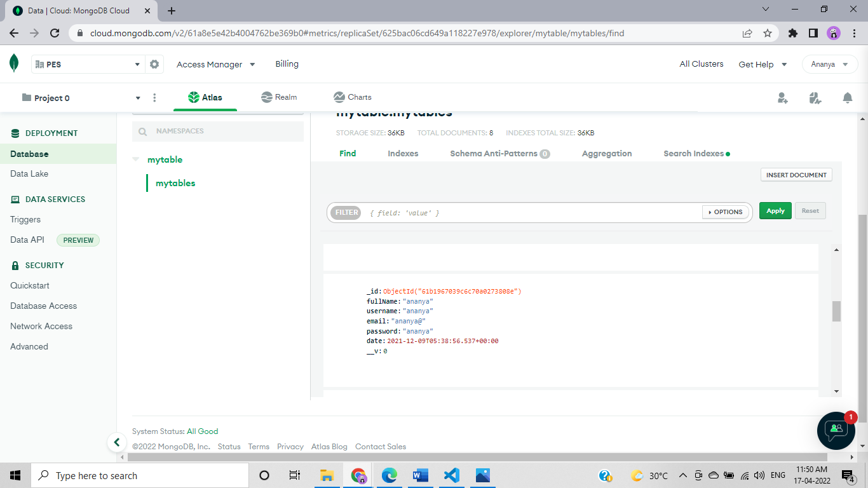Open Task View in taskbar

[x=295, y=475]
